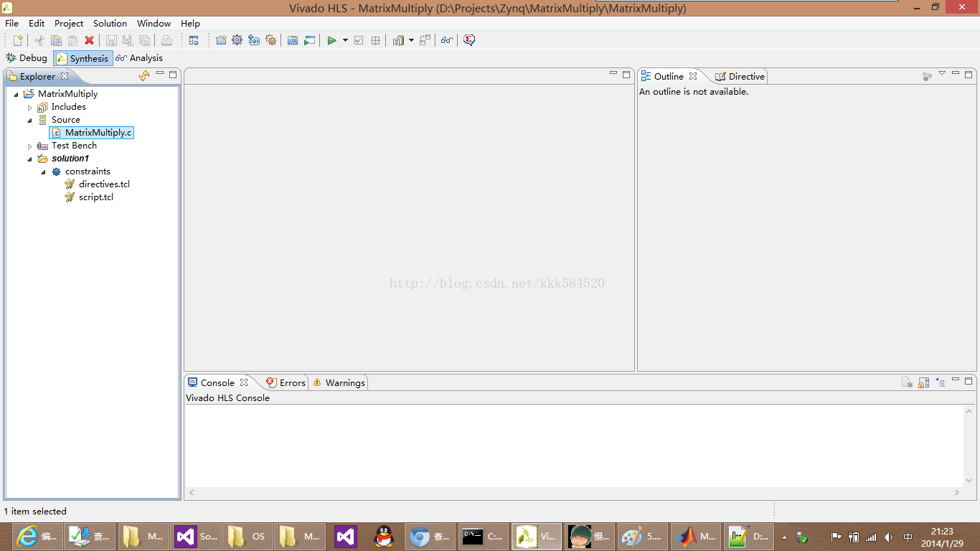Open Project Settings gear icon
This screenshot has width=980, height=551.
237,40
